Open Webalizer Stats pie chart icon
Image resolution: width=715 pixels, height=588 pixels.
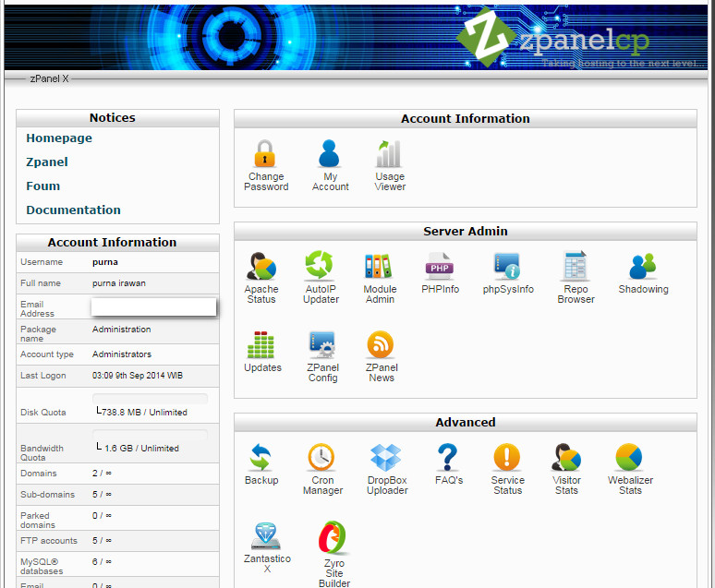pos(629,457)
